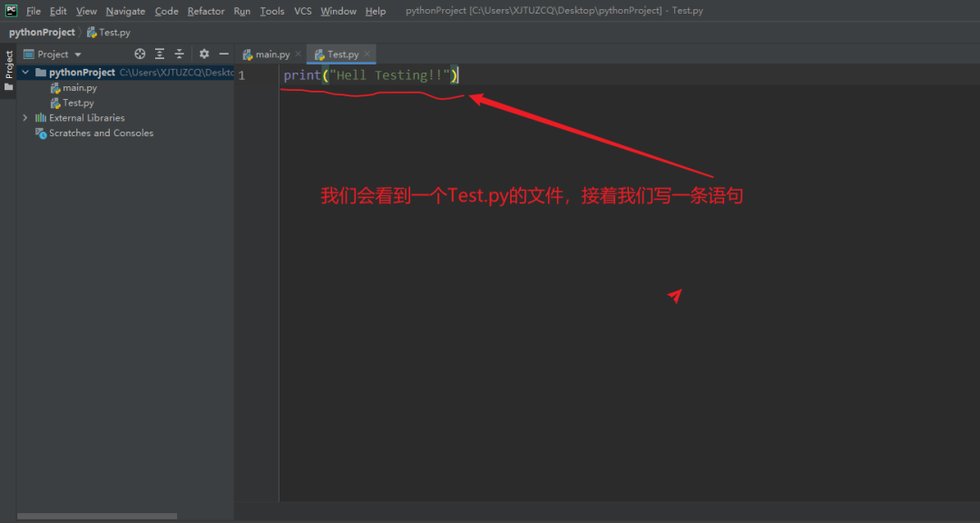The width and height of the screenshot is (980, 523).
Task: Click the Collapse All icon
Action: point(180,54)
